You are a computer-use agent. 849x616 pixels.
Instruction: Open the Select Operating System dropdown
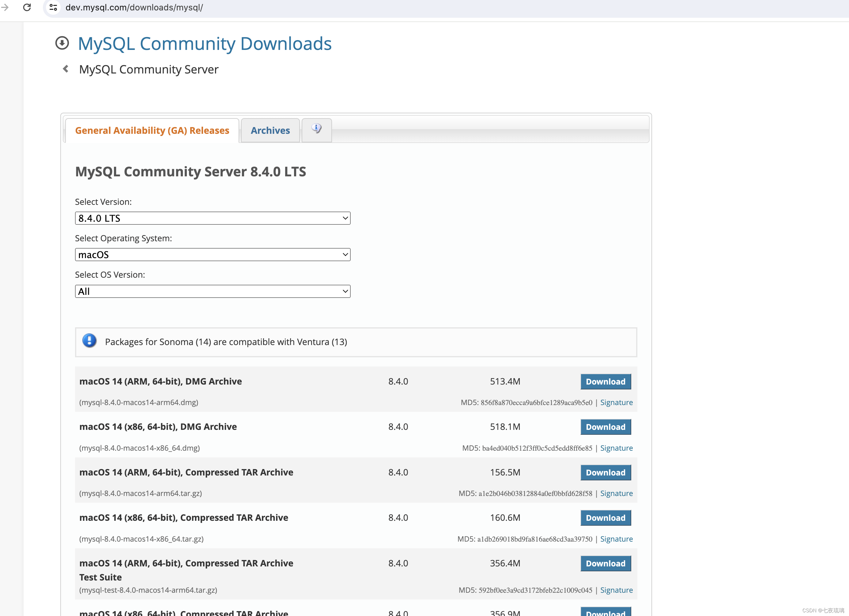(x=212, y=255)
